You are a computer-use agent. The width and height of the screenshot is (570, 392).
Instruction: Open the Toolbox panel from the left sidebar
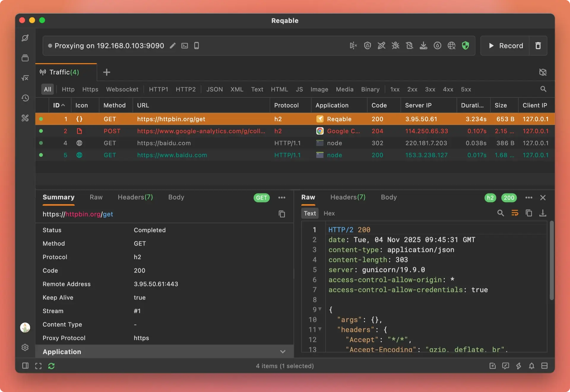pos(25,118)
